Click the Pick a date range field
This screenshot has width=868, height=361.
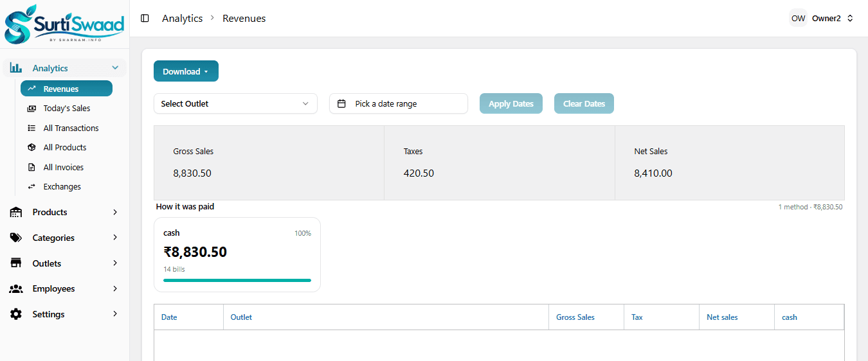399,103
